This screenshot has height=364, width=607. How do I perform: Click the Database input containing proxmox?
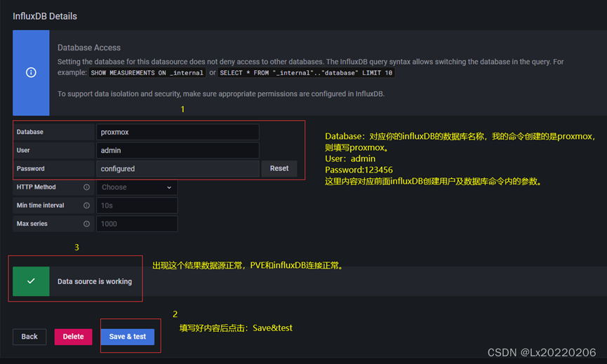click(178, 132)
